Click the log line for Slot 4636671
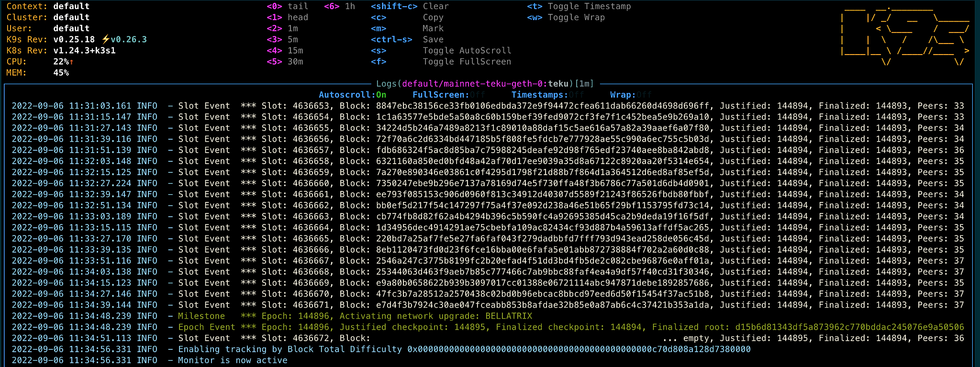Screen dimensions: 980x367 click(x=488, y=305)
